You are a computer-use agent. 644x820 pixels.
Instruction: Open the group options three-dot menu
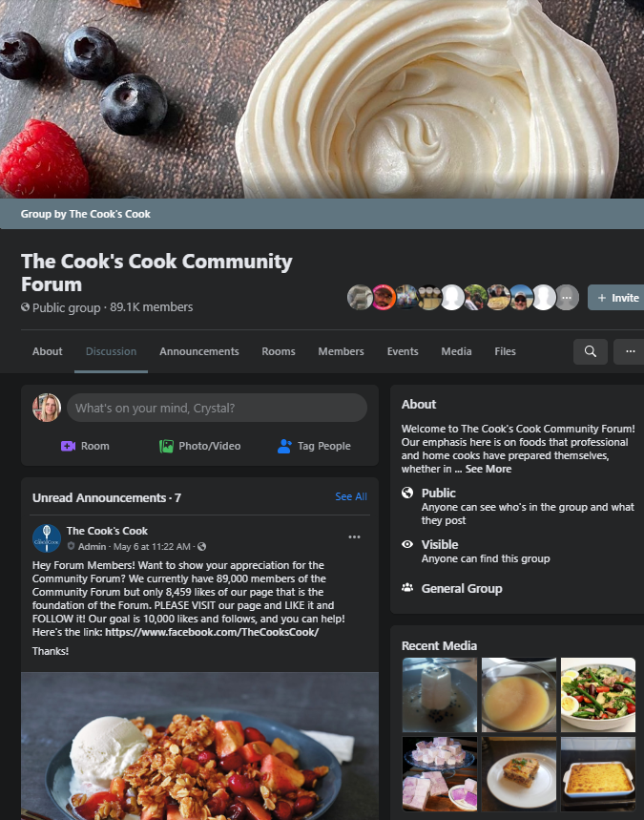(631, 351)
